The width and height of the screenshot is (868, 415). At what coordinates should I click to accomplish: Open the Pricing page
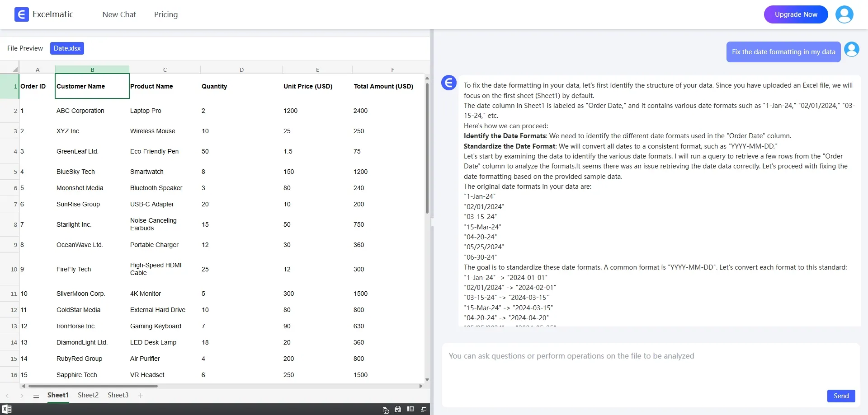(166, 14)
